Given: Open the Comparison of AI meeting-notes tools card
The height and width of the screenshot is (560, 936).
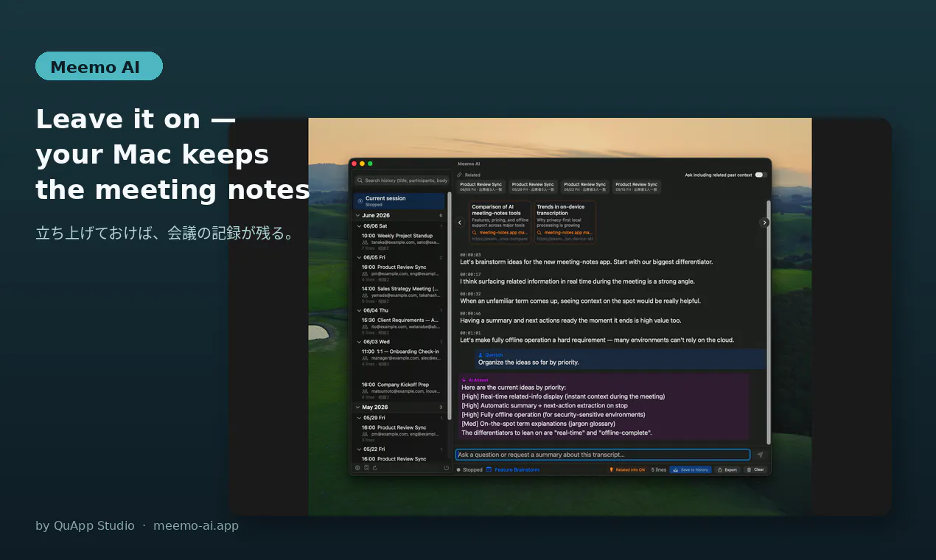Looking at the screenshot, I should (x=500, y=222).
